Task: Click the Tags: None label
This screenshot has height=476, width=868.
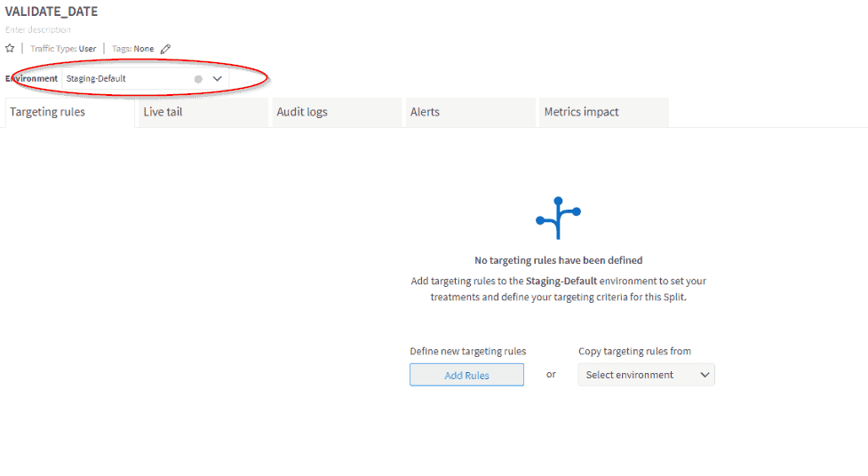Action: tap(133, 49)
